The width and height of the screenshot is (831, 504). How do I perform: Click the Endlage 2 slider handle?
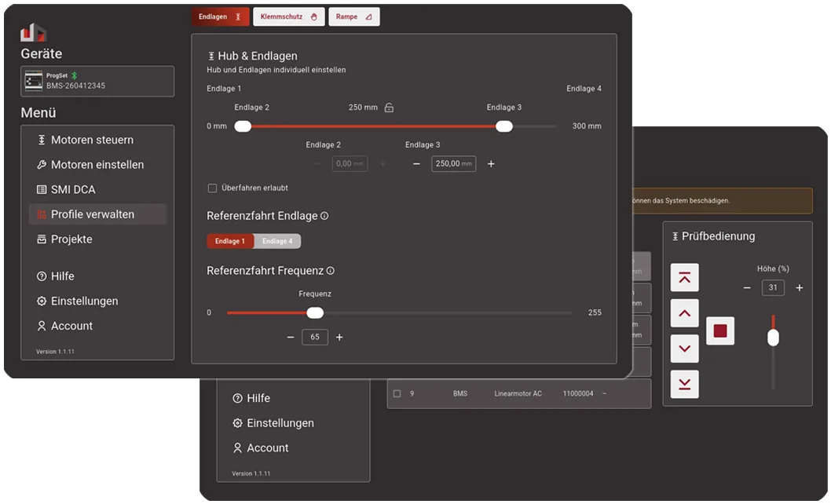(x=243, y=126)
